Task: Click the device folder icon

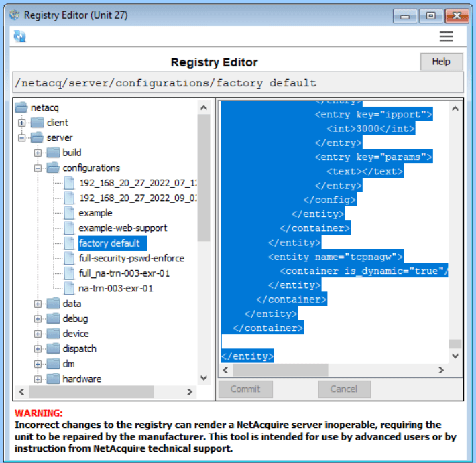Action: (x=53, y=334)
